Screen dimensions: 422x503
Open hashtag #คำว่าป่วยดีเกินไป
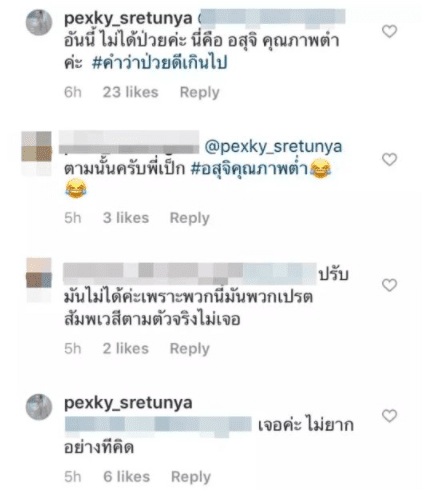click(x=160, y=62)
